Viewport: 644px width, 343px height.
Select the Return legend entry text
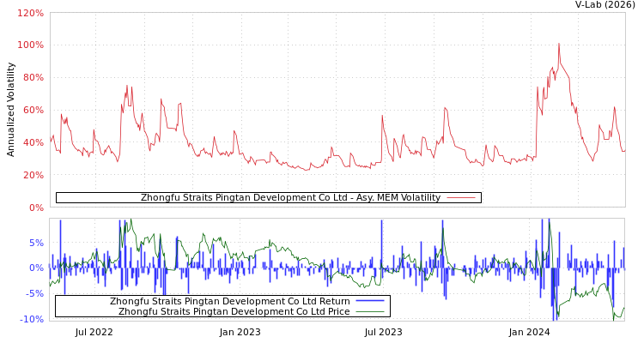click(229, 302)
